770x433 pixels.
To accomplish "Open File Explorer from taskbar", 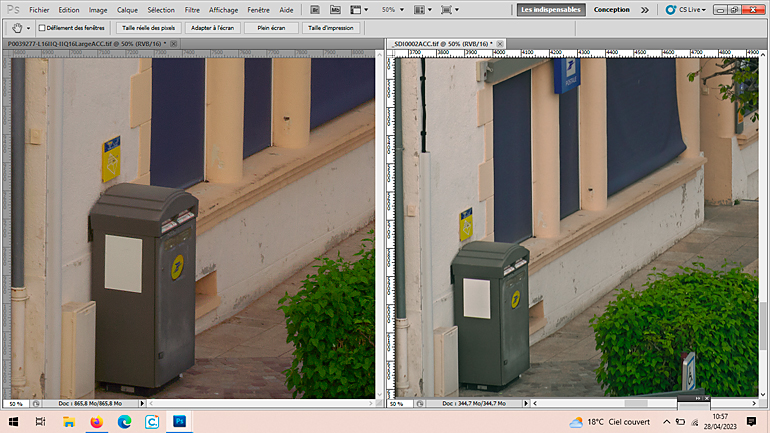I will click(69, 422).
